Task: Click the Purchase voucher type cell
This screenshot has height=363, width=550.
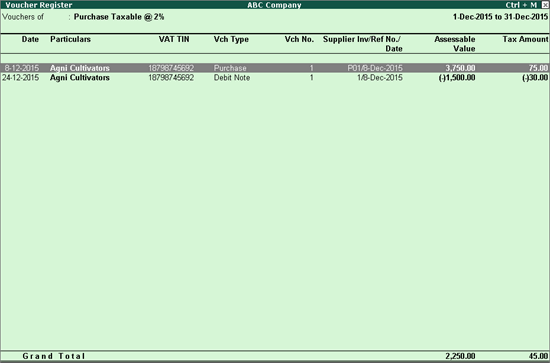Action: 230,68
